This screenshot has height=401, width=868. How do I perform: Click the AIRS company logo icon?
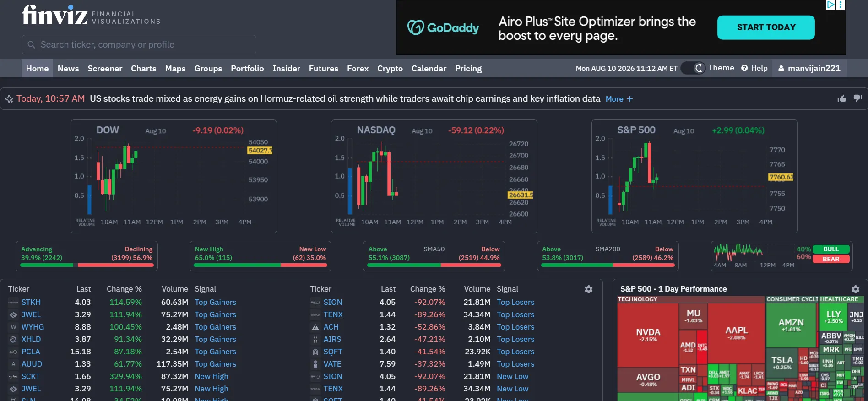click(315, 340)
